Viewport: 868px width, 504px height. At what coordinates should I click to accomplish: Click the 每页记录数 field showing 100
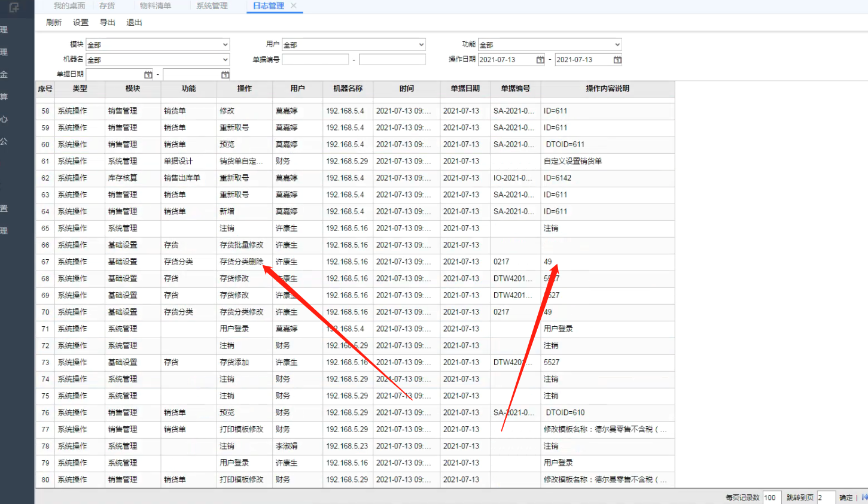coord(772,497)
